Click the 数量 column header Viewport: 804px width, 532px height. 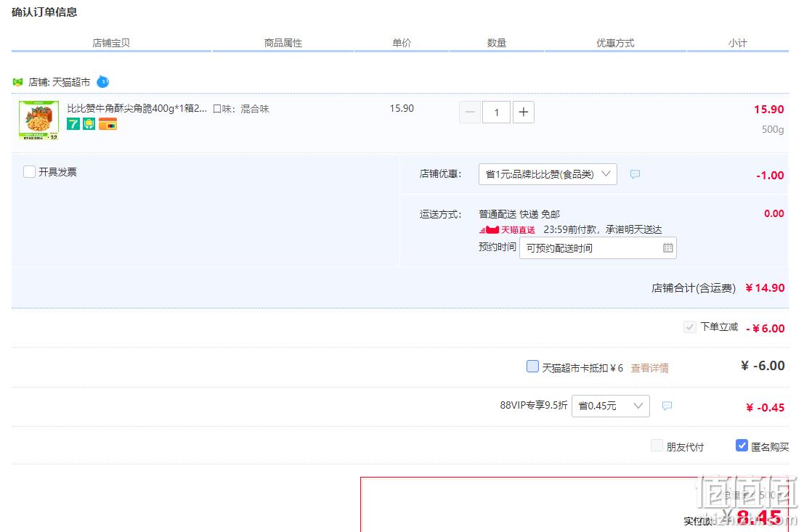coord(496,43)
